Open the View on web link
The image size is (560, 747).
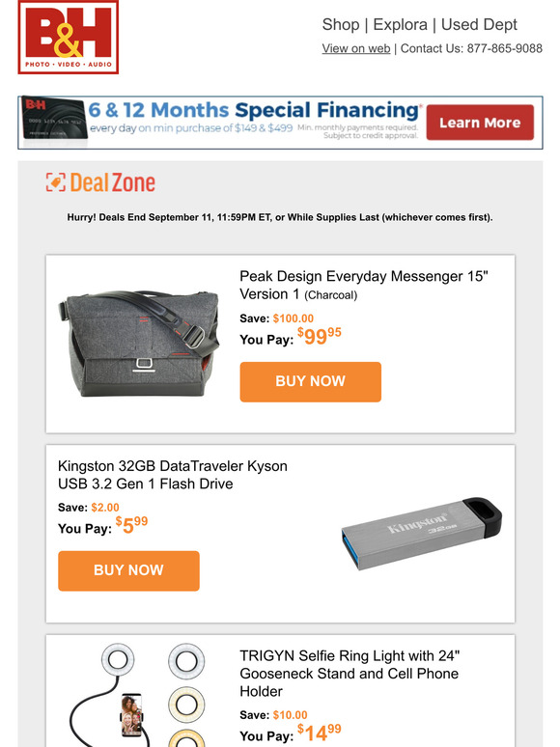[x=356, y=48]
